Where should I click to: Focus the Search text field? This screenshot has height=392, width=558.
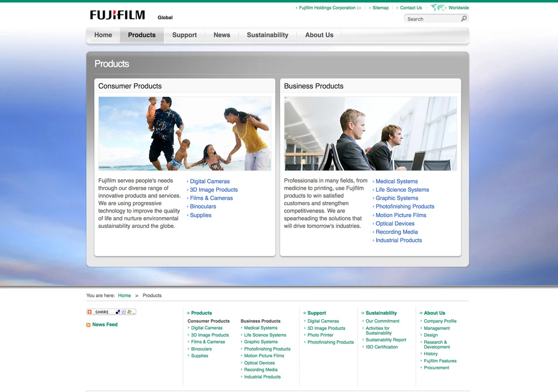[433, 19]
